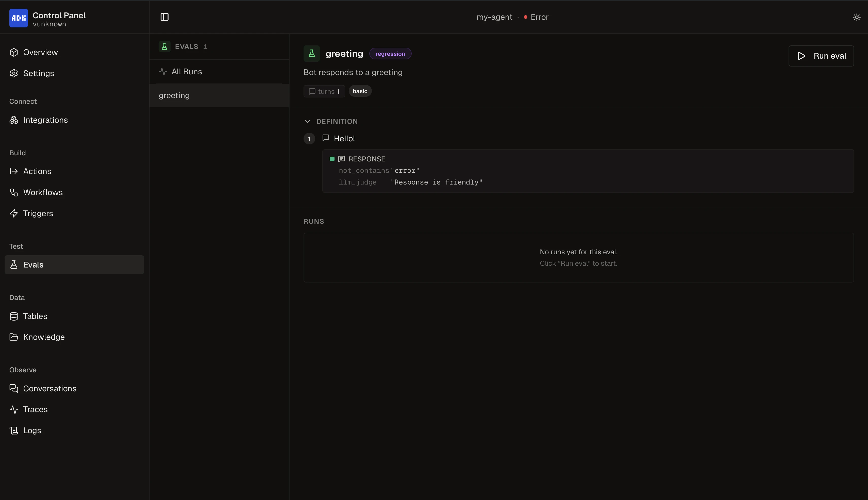Image resolution: width=868 pixels, height=500 pixels.
Task: Click the green flask icon next to greeting
Action: [311, 53]
